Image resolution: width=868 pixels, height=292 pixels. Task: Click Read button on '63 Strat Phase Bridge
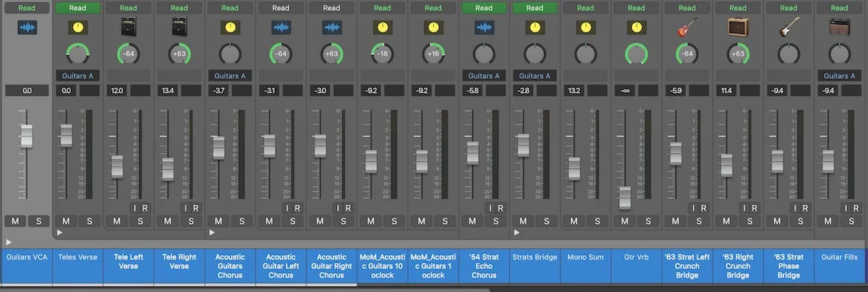coord(788,8)
